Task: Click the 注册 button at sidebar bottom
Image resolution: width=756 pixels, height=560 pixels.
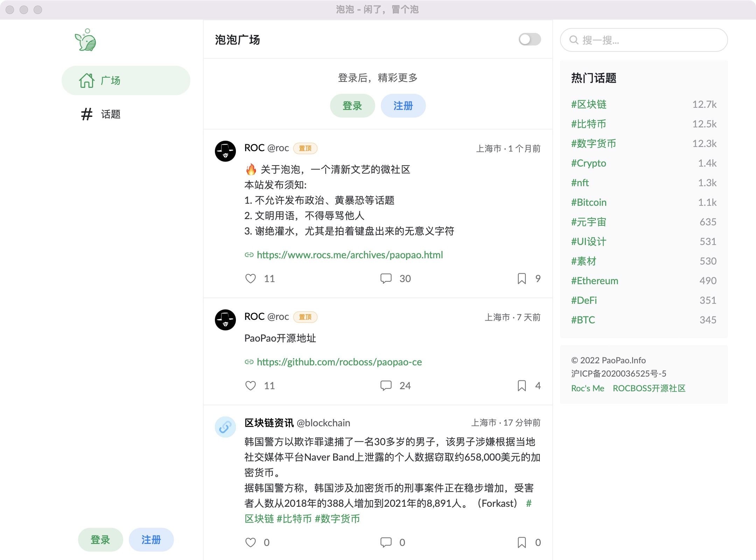Action: (x=151, y=540)
